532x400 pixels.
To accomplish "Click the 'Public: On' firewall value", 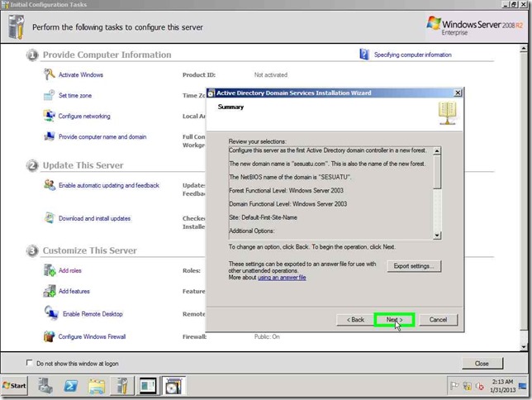I will tap(267, 336).
